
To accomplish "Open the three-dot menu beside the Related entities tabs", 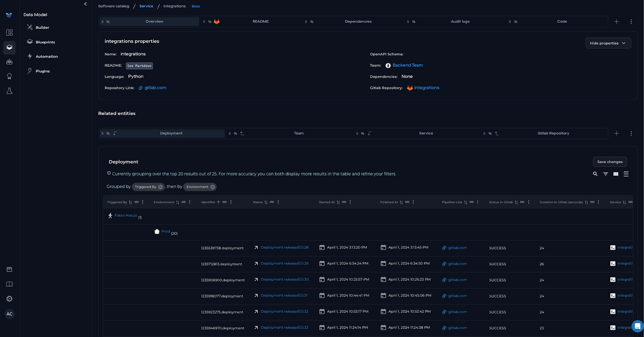I will click(631, 134).
